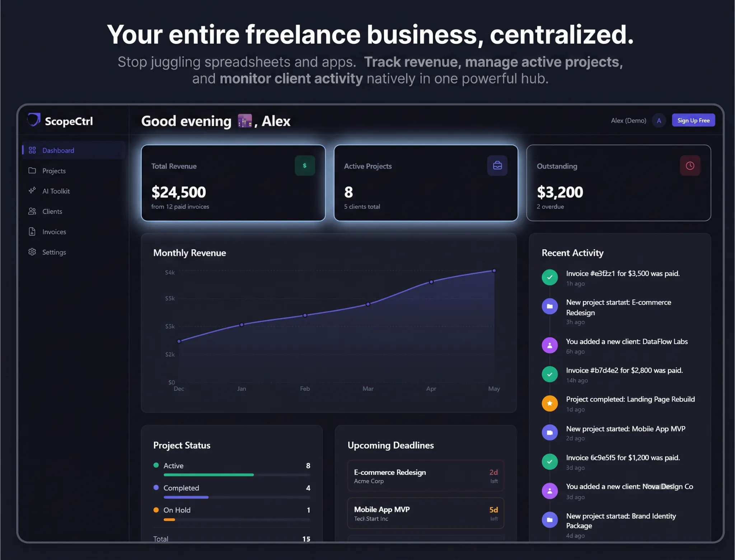This screenshot has height=560, width=735.
Task: Click check icon for $1,200 invoice paid
Action: point(550,462)
